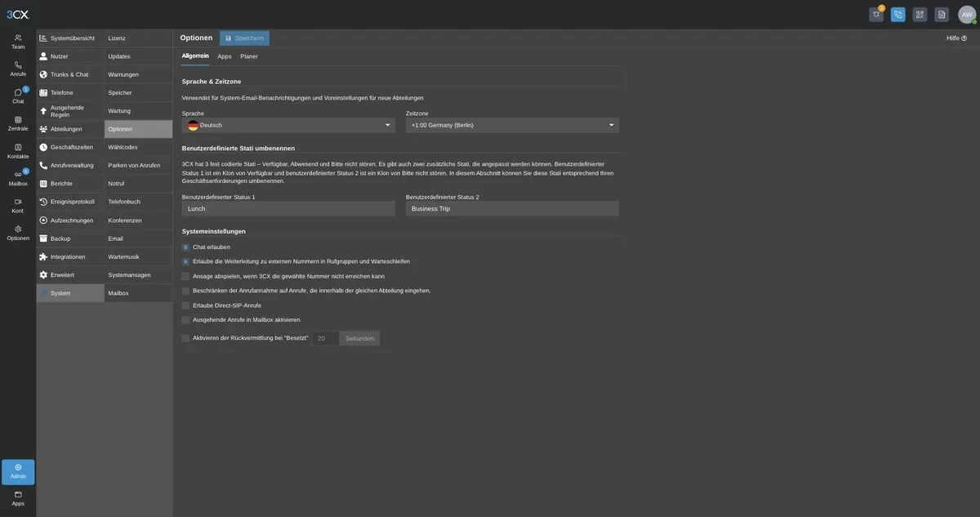The image size is (980, 517).
Task: Open the Sprache dropdown showing Deutsch
Action: (288, 125)
